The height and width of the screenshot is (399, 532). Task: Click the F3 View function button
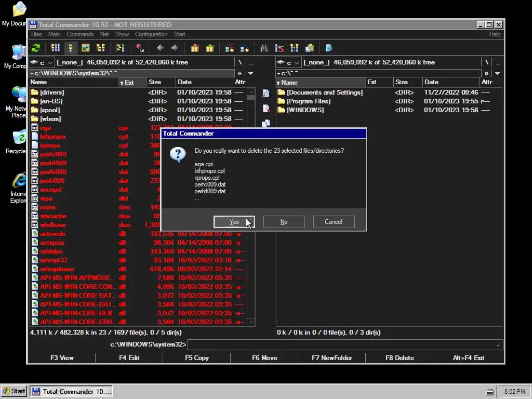click(x=62, y=358)
